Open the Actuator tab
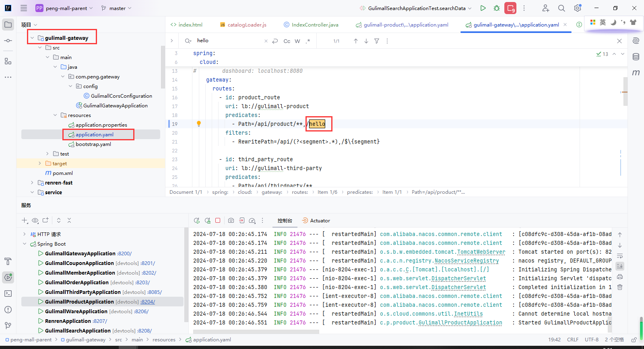644x349 pixels. (316, 220)
